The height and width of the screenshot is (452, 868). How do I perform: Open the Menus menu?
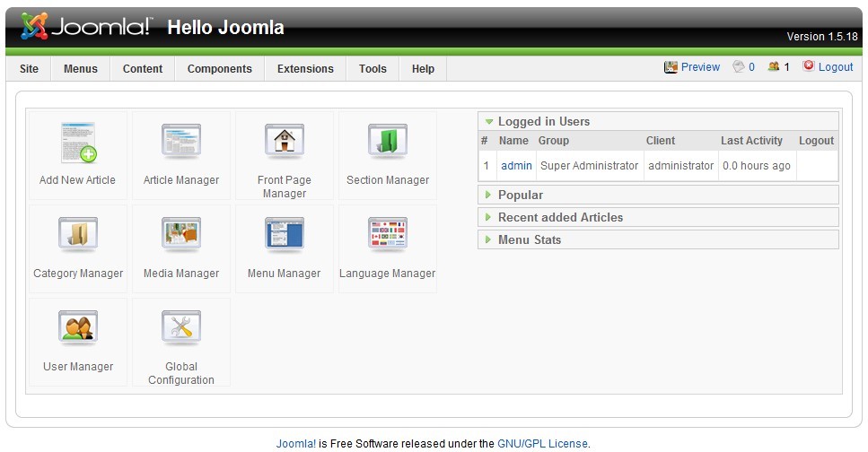[80, 68]
